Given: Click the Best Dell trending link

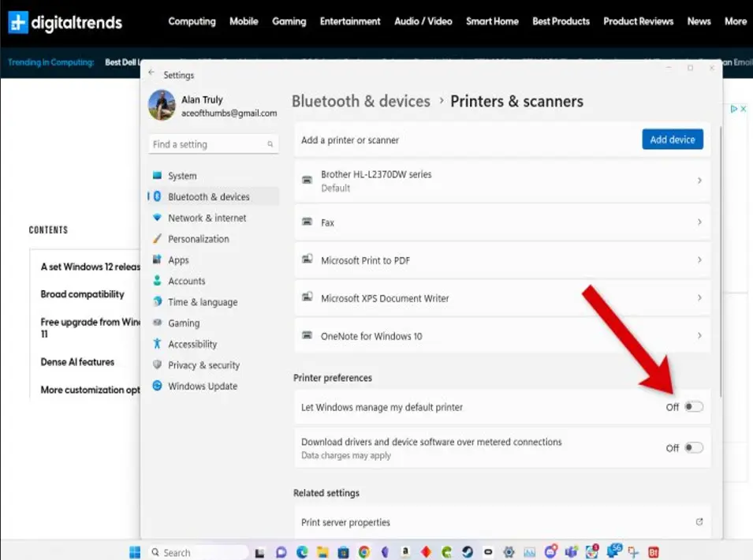Looking at the screenshot, I should pos(122,62).
